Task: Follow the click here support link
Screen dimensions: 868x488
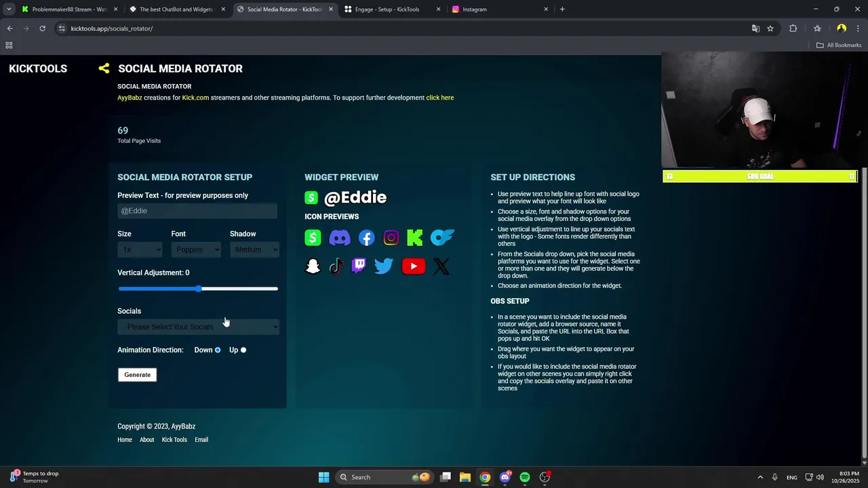Action: click(440, 98)
